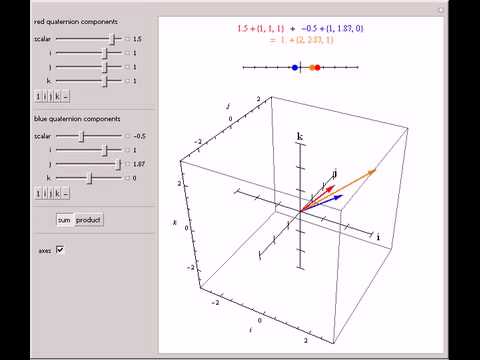Expand red i slider controls box
Image resolution: width=480 pixels, height=360 pixels.
(x=127, y=53)
